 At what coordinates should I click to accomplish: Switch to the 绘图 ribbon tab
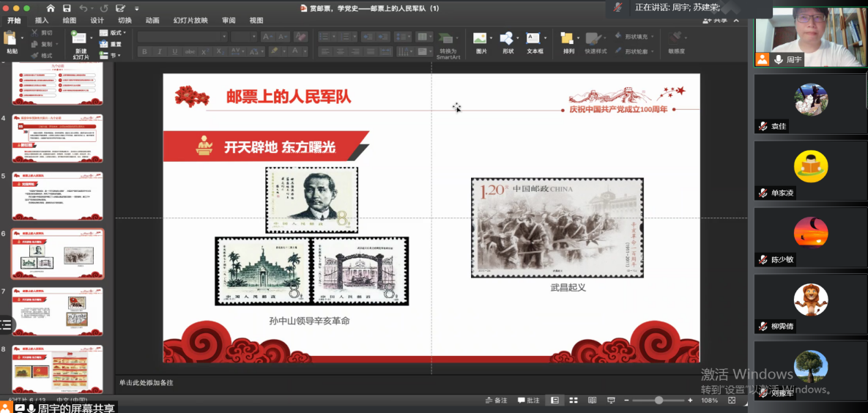click(69, 21)
